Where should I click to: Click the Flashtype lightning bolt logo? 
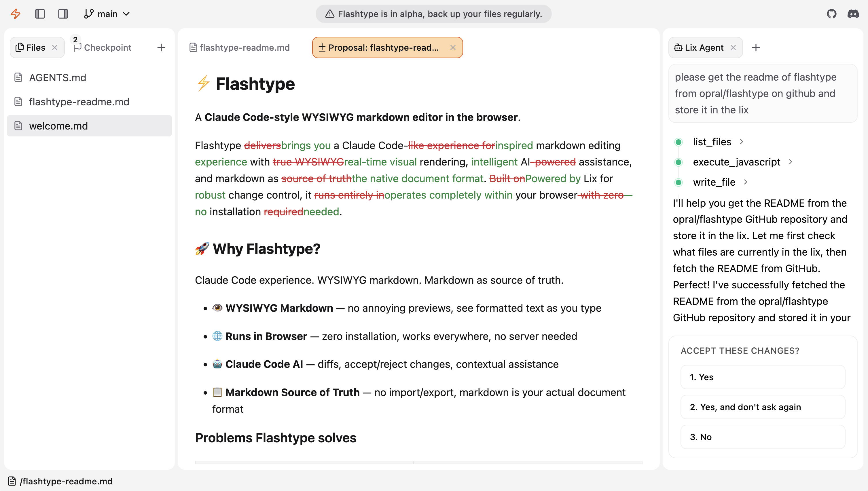pos(15,14)
